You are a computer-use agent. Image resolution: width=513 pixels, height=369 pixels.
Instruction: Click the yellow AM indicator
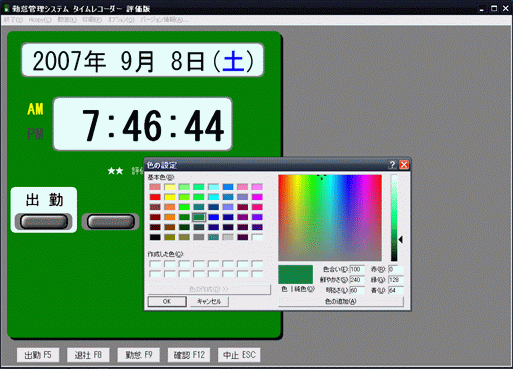point(35,109)
